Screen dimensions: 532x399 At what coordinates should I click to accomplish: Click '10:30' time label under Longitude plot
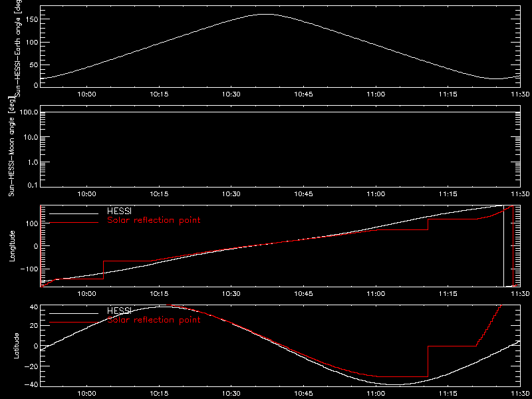[x=231, y=294]
